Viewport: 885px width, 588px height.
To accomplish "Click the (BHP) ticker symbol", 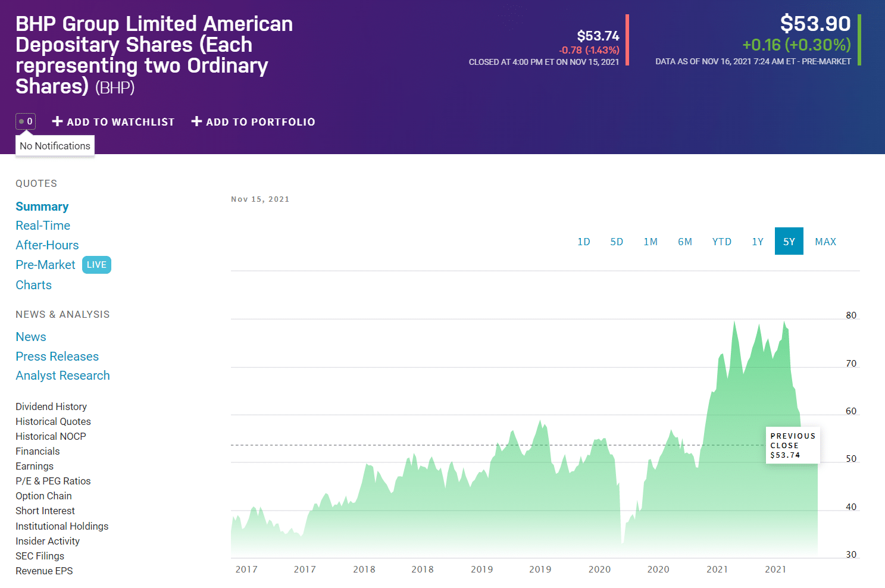I will click(115, 88).
